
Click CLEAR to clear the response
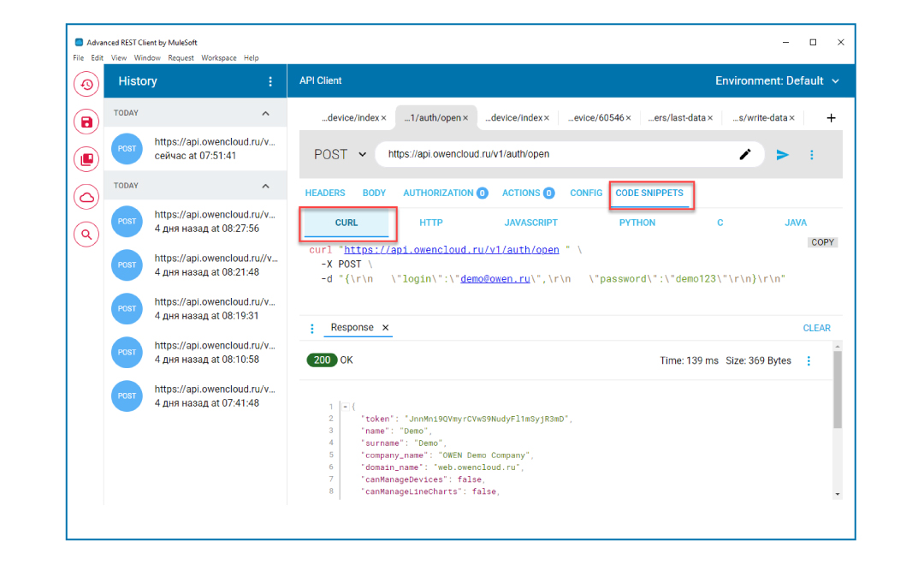point(816,328)
